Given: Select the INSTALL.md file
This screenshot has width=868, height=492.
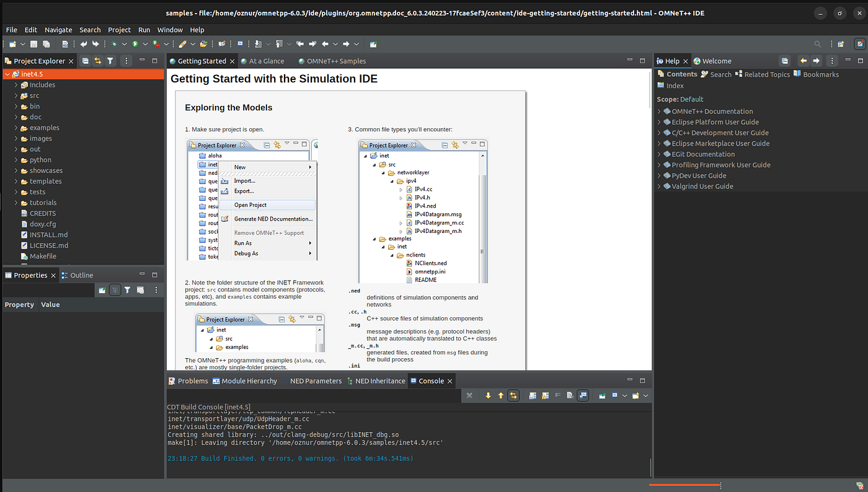Looking at the screenshot, I should point(49,235).
